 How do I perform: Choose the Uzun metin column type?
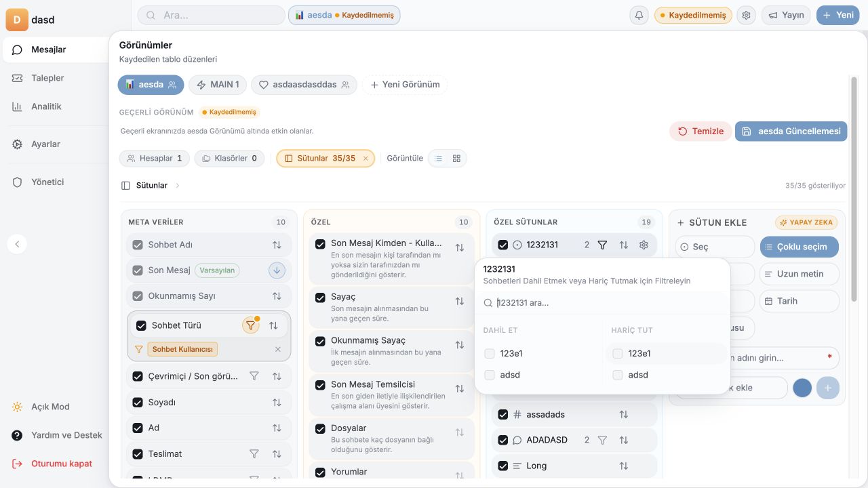[x=799, y=274]
